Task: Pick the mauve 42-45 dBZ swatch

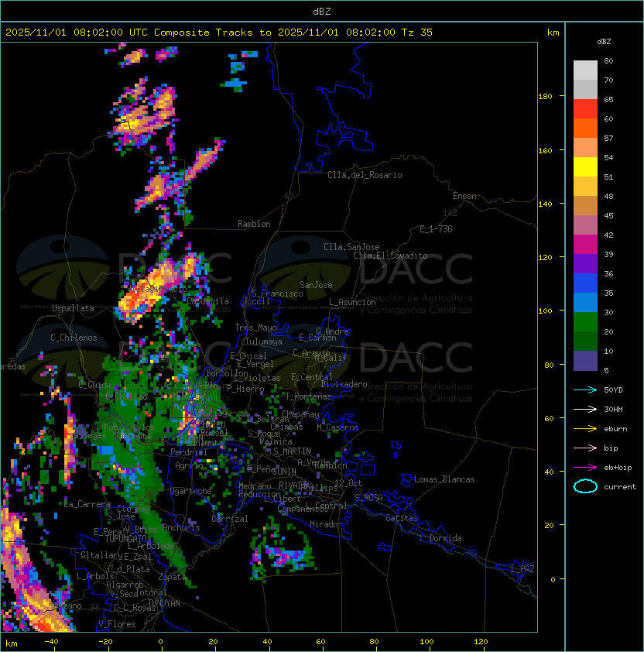Action: click(585, 225)
